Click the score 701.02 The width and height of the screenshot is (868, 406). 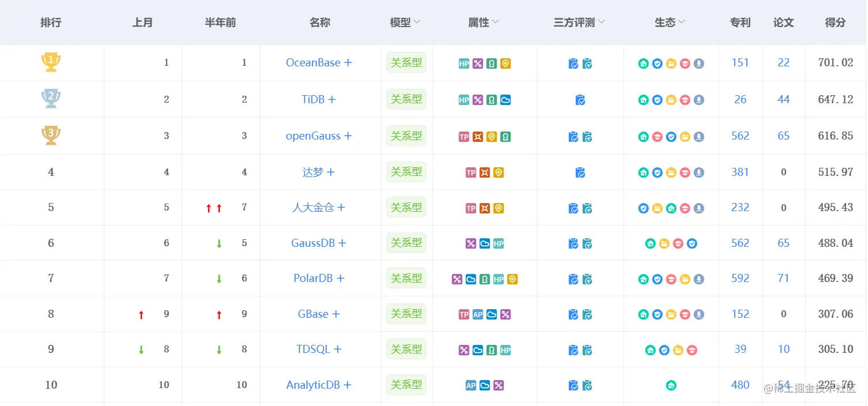click(836, 62)
